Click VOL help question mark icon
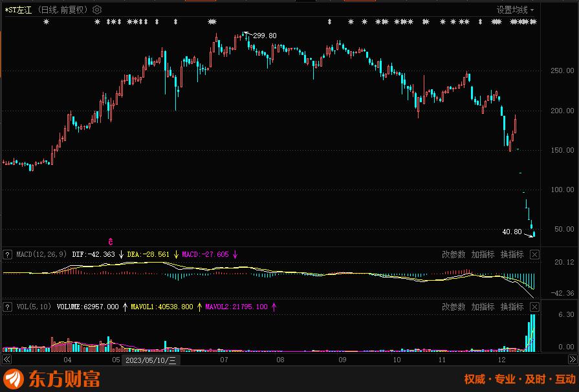Viewport: 579px width, 392px height. (7, 307)
